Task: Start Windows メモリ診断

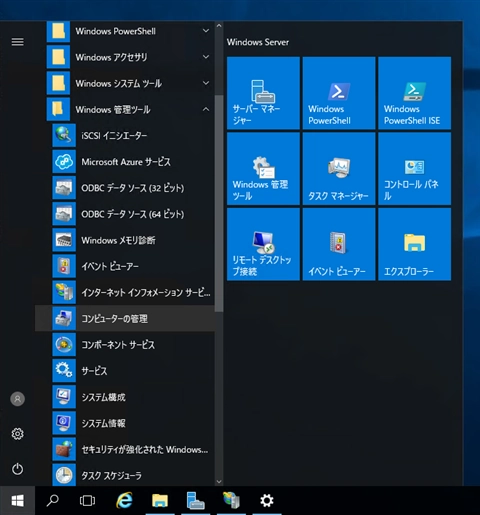Action: click(125, 240)
